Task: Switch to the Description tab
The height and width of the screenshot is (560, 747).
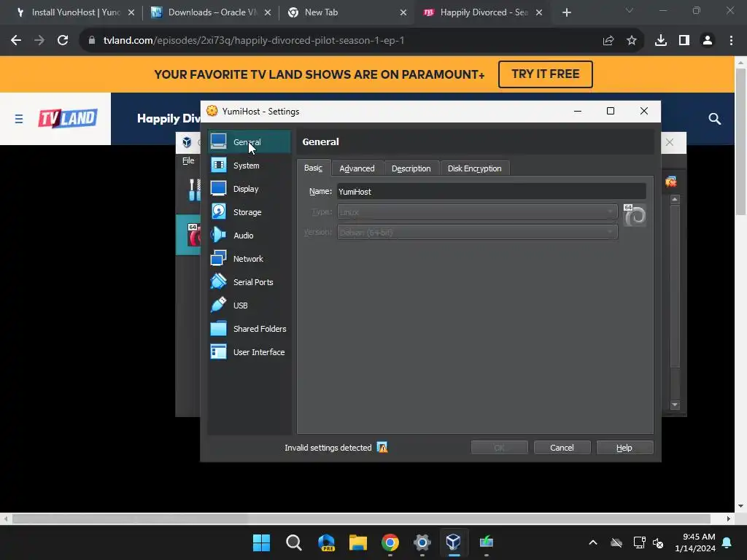Action: [411, 168]
